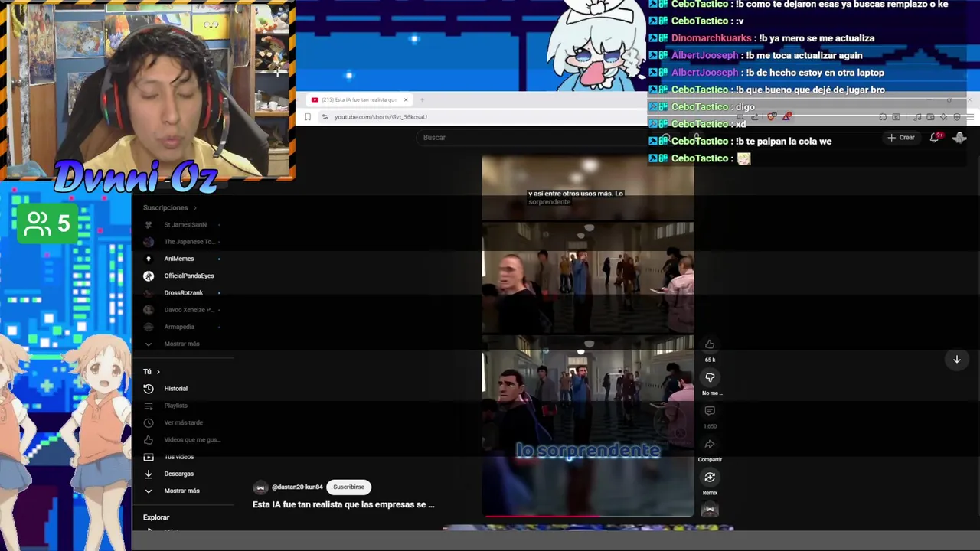980x551 pixels.
Task: Click the Descargas download arrow icon
Action: coord(149,474)
